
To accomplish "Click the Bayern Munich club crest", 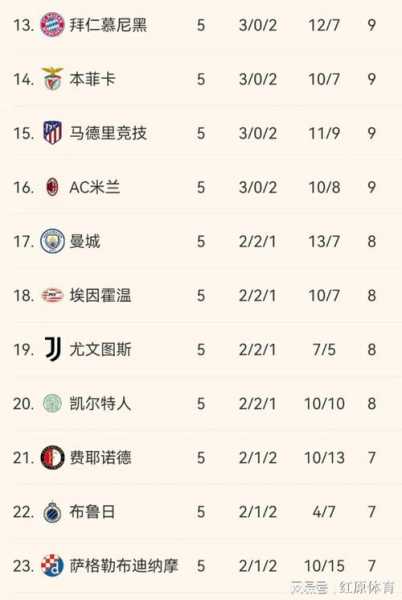I will [x=52, y=25].
